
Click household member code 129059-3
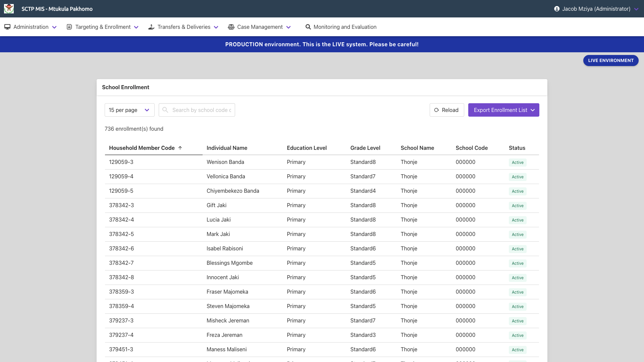pos(121,162)
